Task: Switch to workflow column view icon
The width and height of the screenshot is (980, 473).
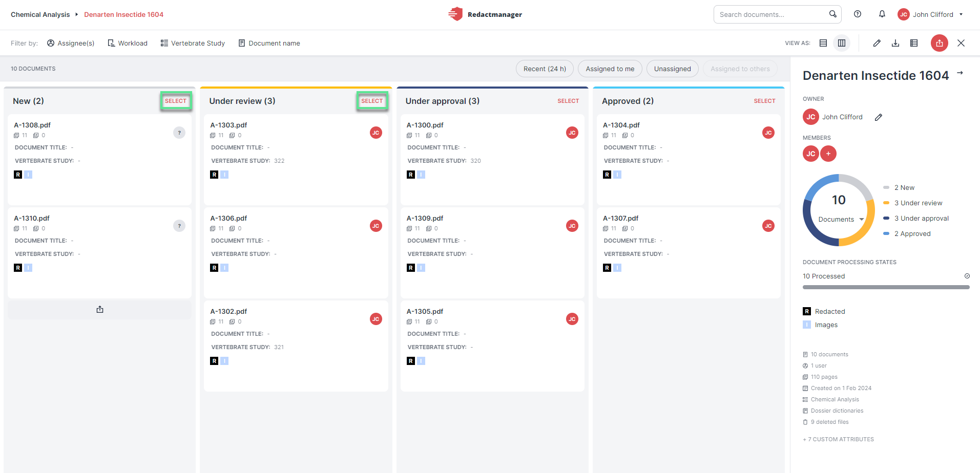Action: pos(842,43)
